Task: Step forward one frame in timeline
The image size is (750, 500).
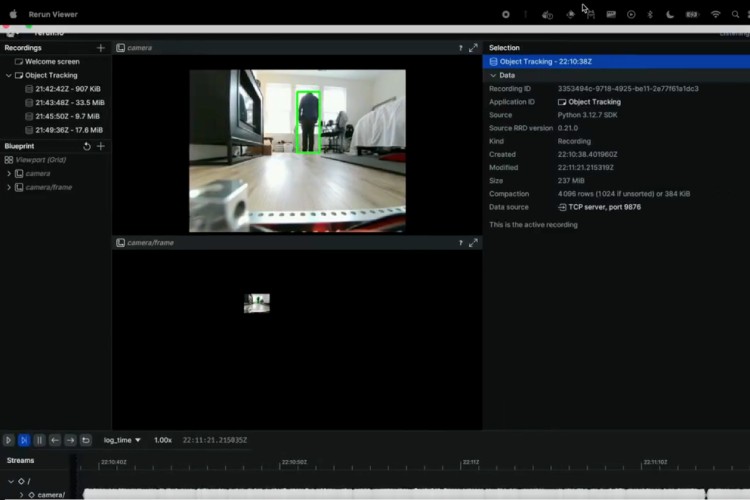Action: click(70, 440)
